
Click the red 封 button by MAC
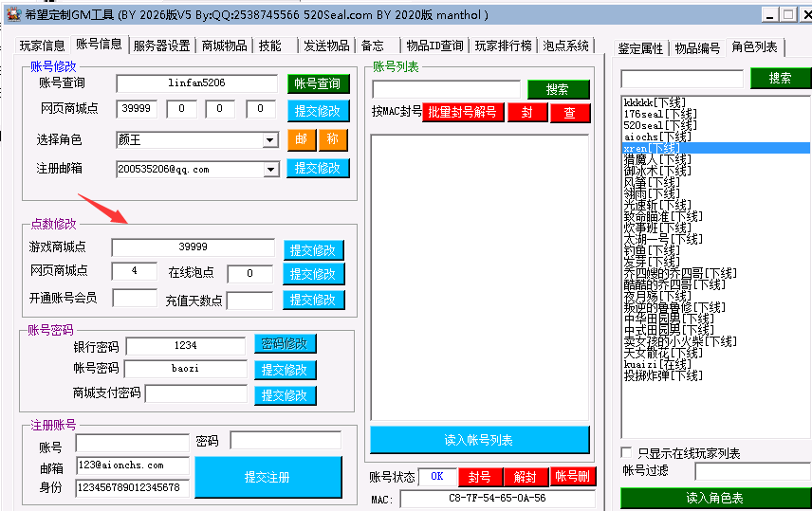point(527,113)
